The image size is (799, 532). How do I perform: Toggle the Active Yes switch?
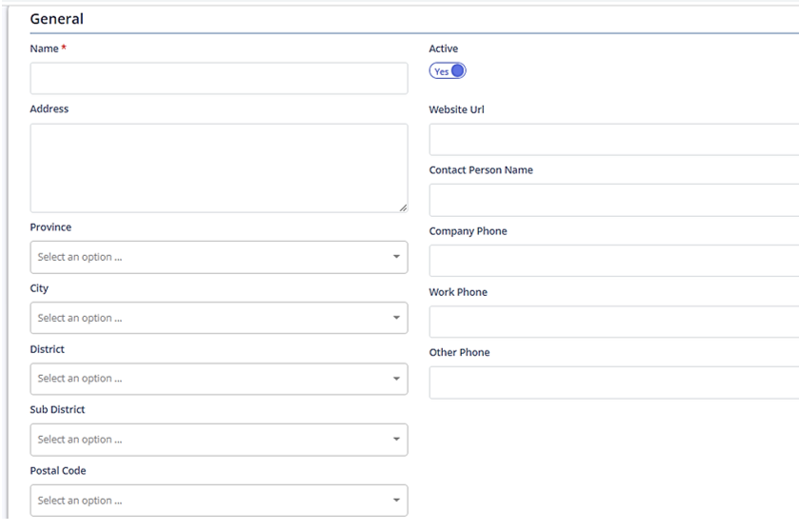point(448,70)
